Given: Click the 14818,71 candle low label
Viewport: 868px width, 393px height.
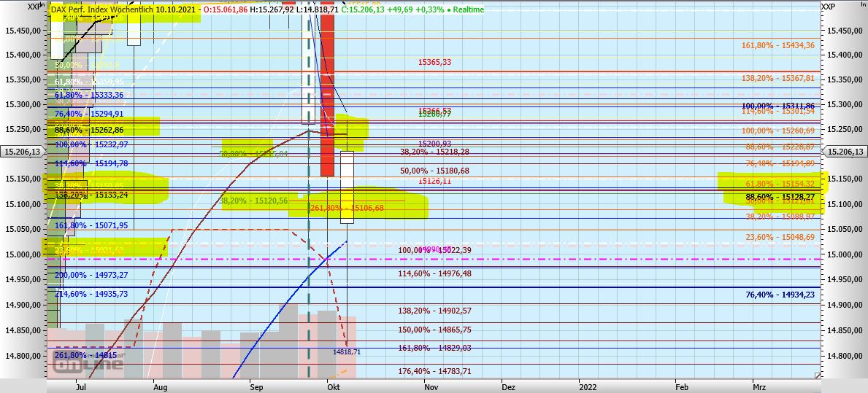Looking at the screenshot, I should pos(347,351).
